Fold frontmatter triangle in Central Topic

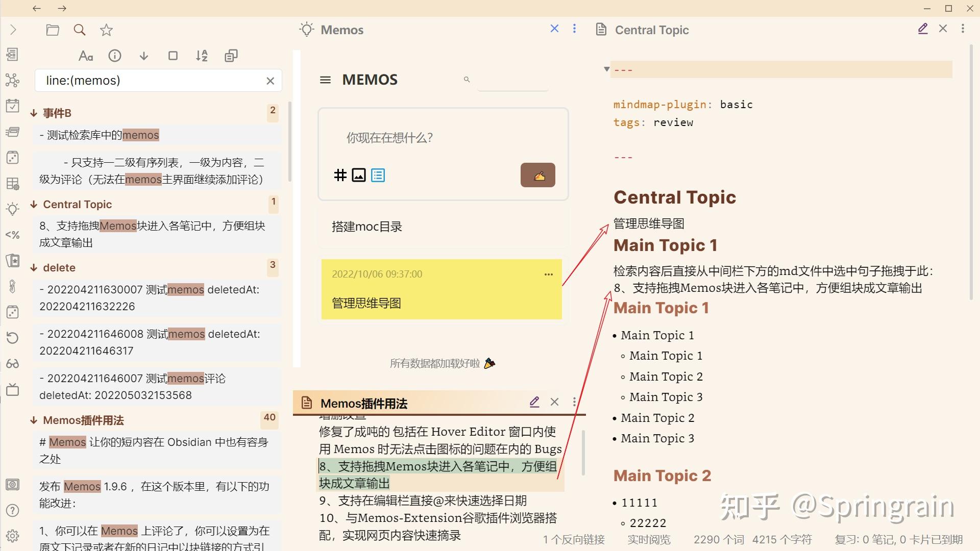click(606, 69)
